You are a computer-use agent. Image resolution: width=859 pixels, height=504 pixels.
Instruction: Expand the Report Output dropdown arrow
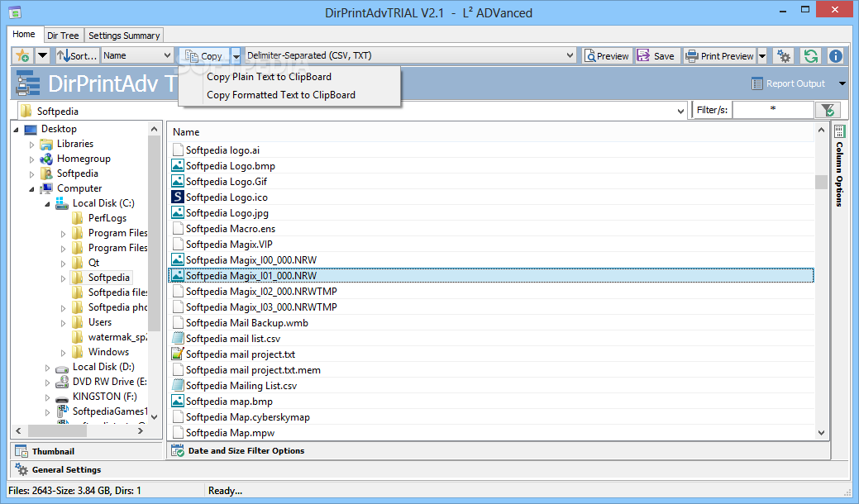coord(842,83)
